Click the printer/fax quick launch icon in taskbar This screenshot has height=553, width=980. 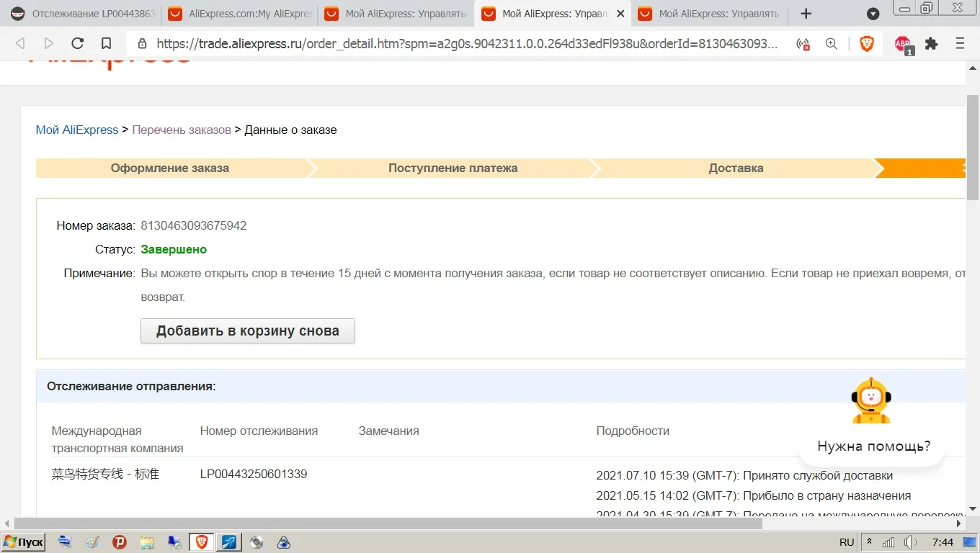[x=65, y=542]
